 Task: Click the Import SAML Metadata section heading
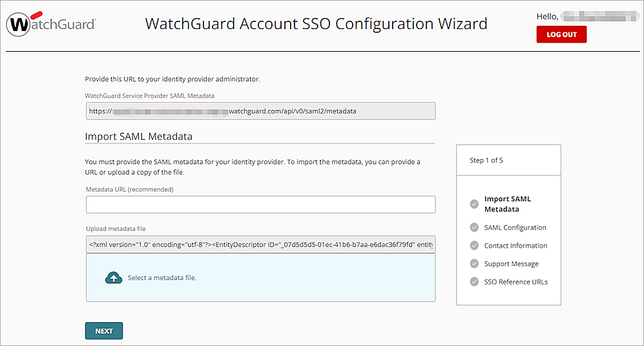point(139,136)
